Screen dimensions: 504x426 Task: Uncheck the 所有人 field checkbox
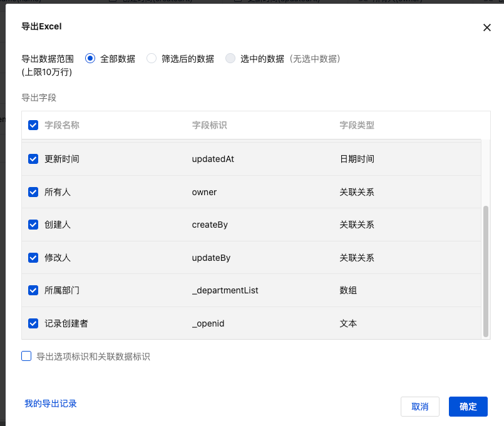[x=33, y=192]
